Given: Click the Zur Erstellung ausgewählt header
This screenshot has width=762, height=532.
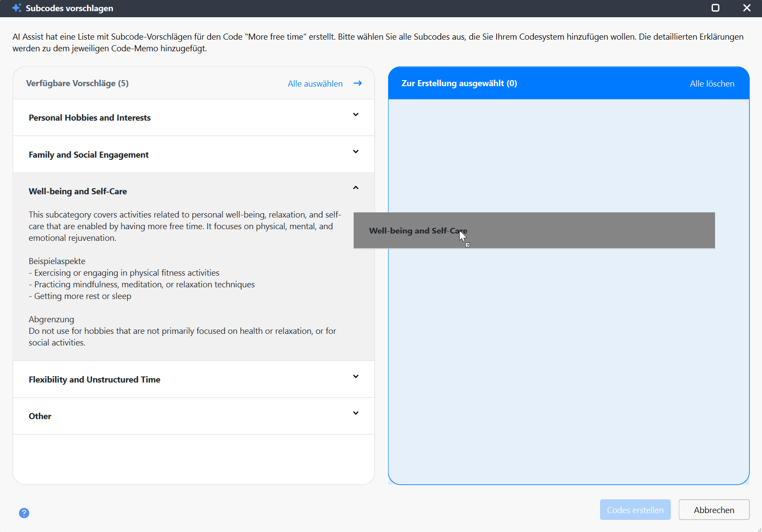Looking at the screenshot, I should coord(459,84).
